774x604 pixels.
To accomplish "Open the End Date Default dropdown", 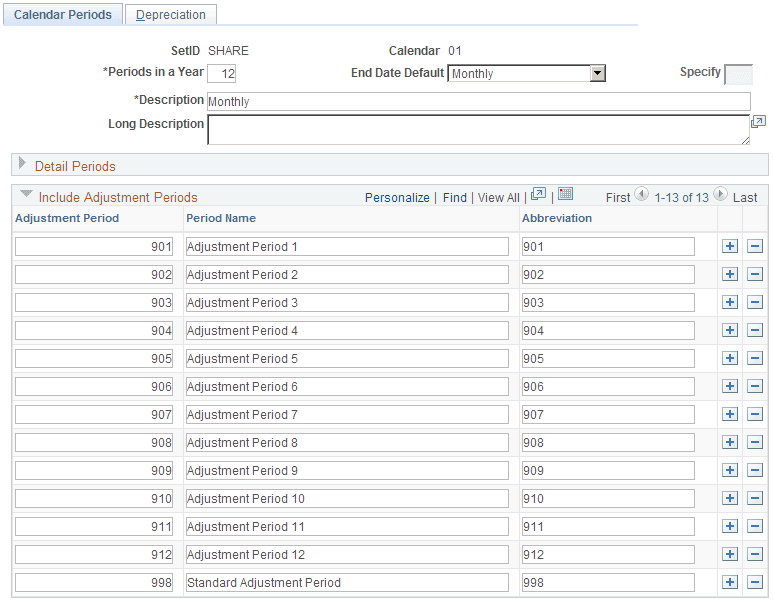I will click(597, 73).
